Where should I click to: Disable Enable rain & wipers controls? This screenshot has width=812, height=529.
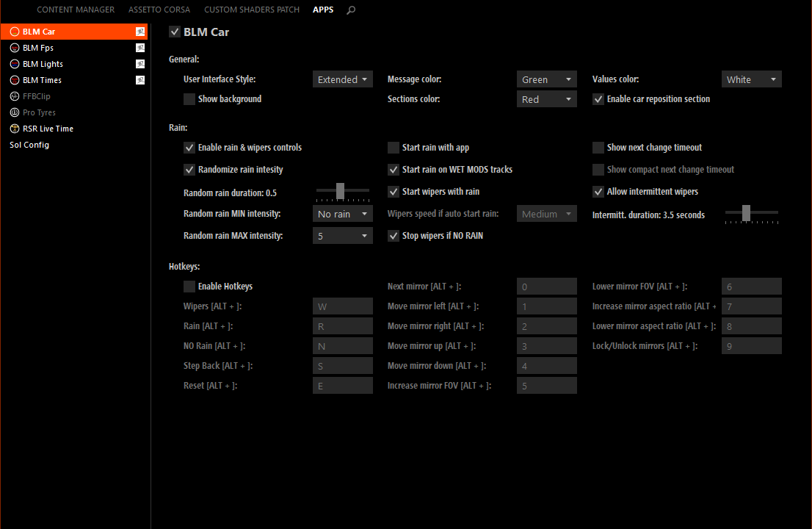tap(189, 148)
